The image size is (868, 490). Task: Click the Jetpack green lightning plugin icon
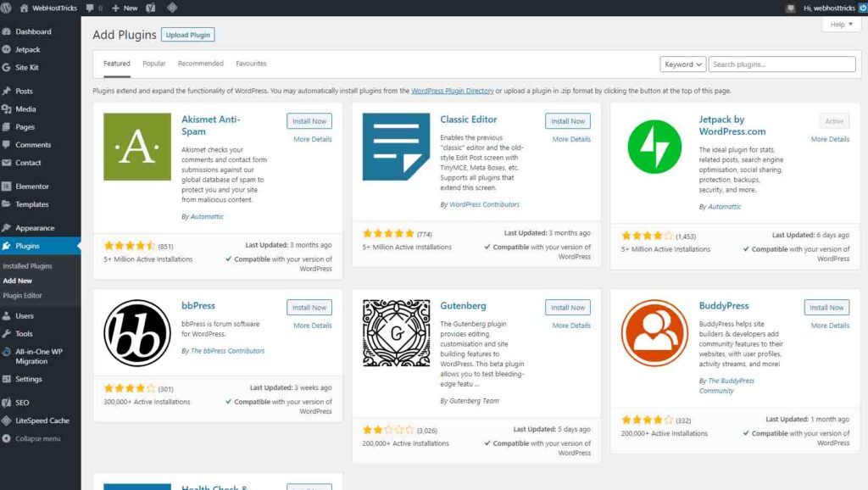pos(654,147)
